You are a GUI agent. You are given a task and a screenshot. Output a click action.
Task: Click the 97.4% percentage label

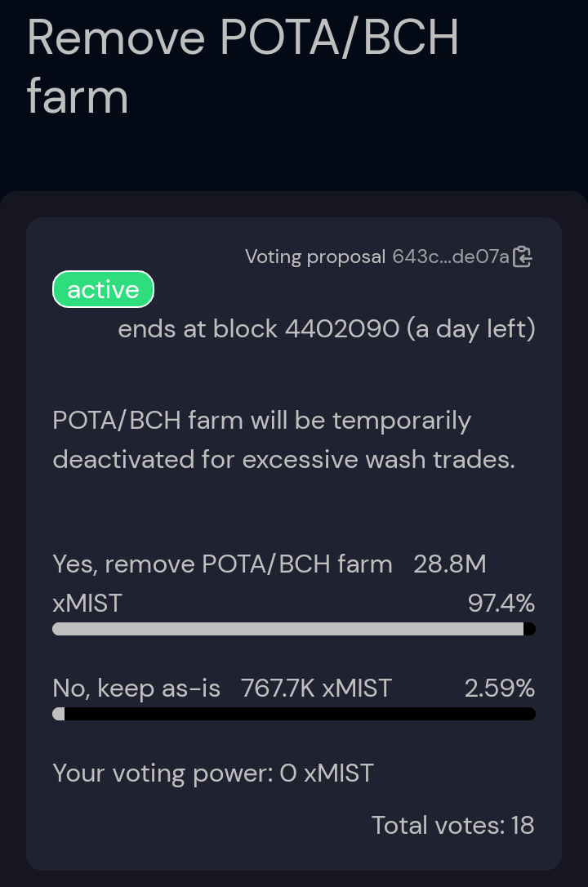pos(501,604)
